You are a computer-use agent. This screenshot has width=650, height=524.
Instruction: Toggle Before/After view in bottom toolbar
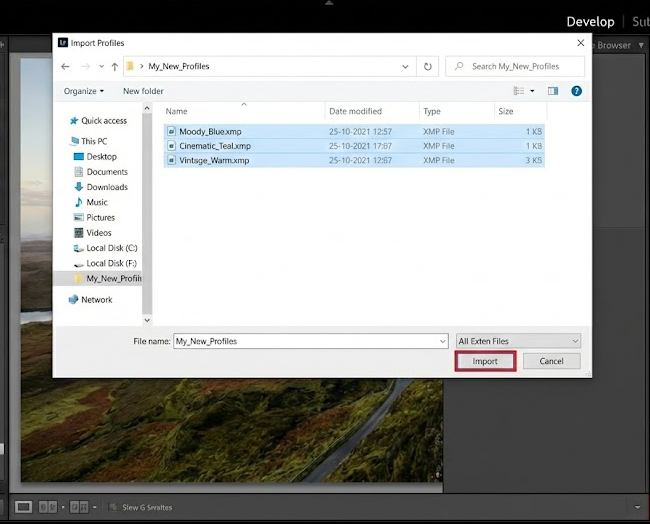46,507
